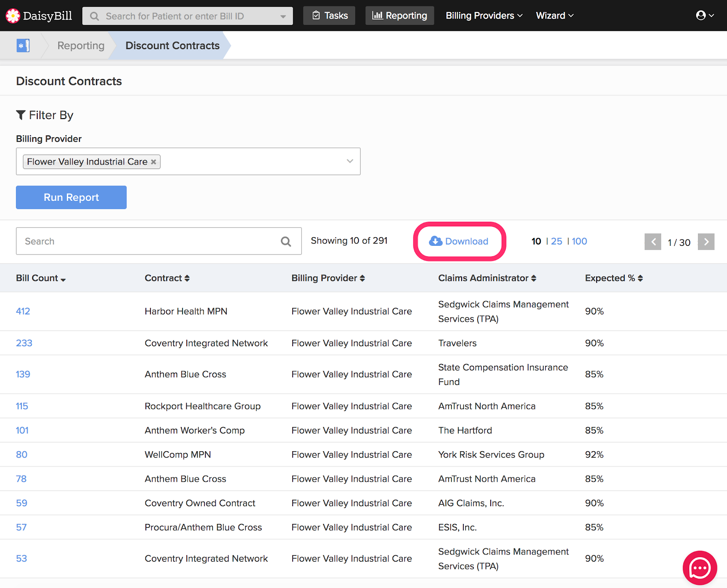This screenshot has width=727, height=588.
Task: Click AIG Claims, Inc. cell
Action: pos(471,503)
